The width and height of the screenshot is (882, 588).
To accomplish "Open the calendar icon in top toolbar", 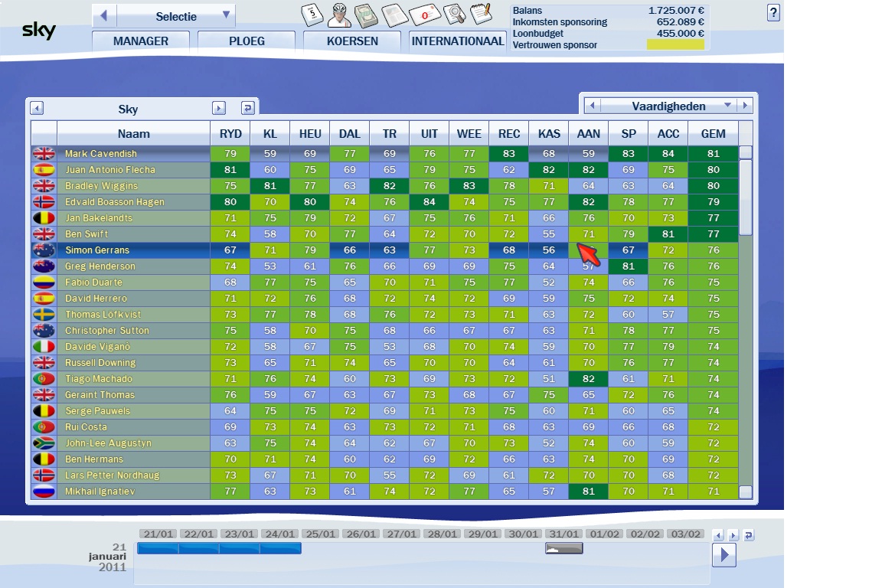I will pyautogui.click(x=312, y=15).
